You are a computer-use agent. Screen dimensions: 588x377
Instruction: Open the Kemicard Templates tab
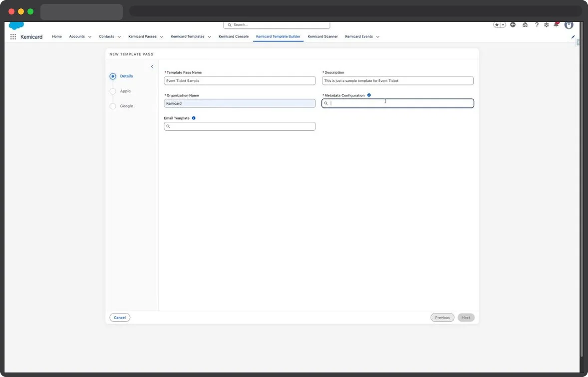(188, 37)
